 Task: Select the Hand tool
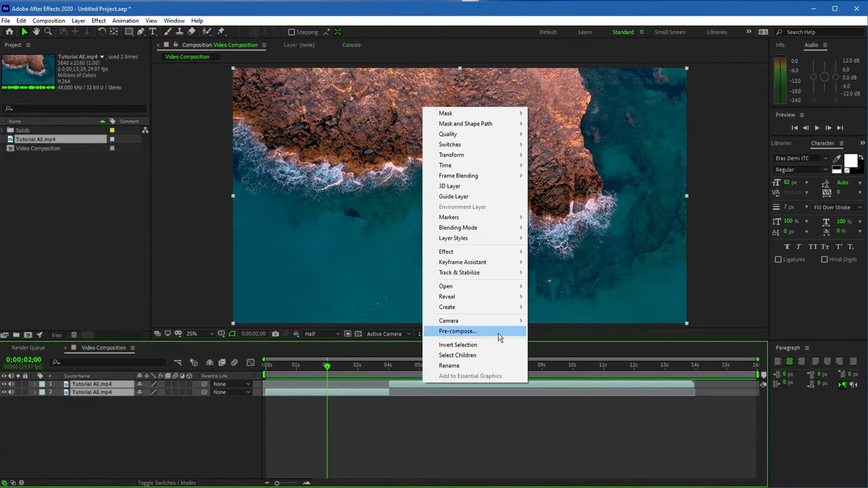pyautogui.click(x=36, y=32)
